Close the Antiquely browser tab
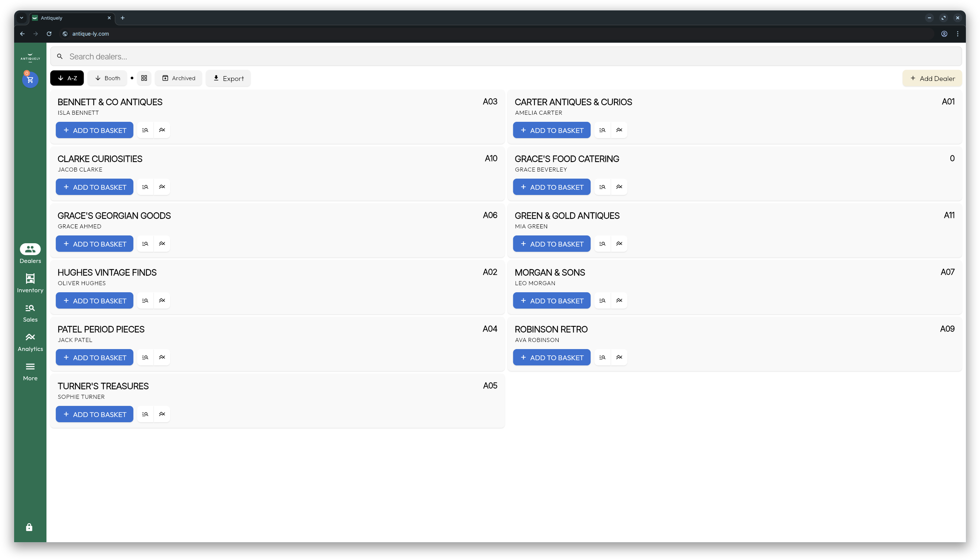This screenshot has width=980, height=560. (109, 18)
